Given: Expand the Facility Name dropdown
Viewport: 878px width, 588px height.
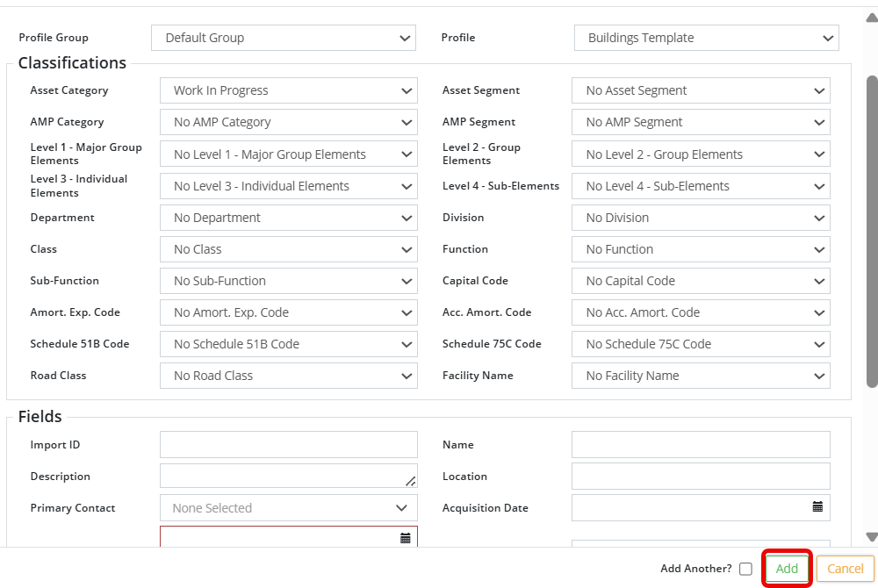Looking at the screenshot, I should pos(700,376).
